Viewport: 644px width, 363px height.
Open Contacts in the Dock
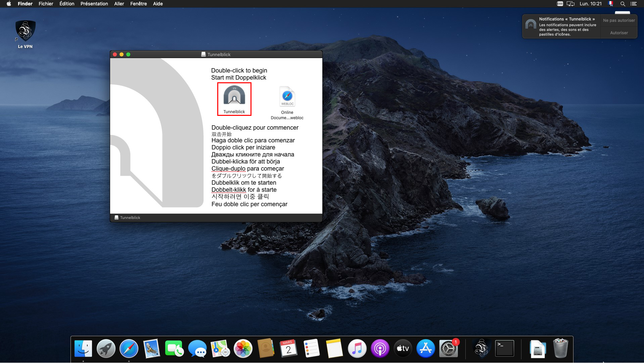click(x=266, y=348)
